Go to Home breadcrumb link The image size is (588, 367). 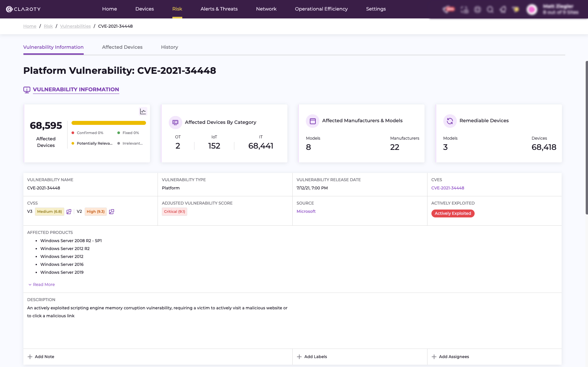point(30,26)
